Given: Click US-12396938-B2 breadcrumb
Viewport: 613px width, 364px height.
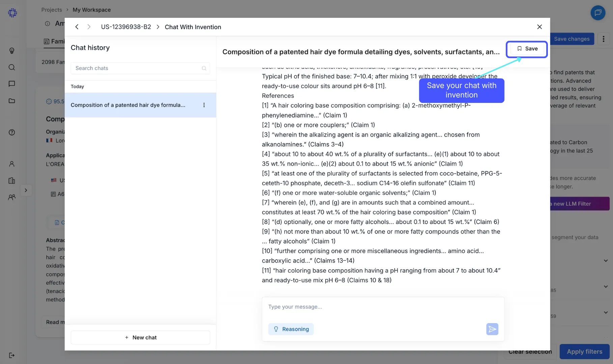Looking at the screenshot, I should [126, 27].
